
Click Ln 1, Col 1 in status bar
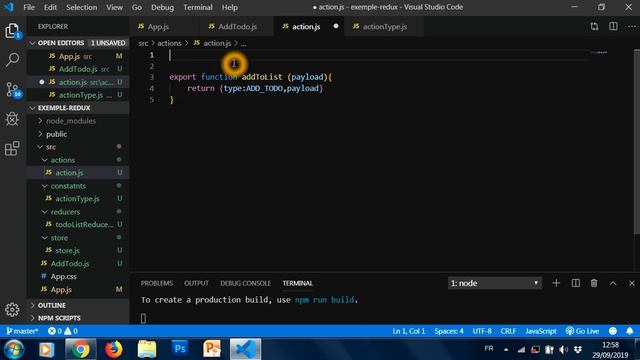pos(409,331)
